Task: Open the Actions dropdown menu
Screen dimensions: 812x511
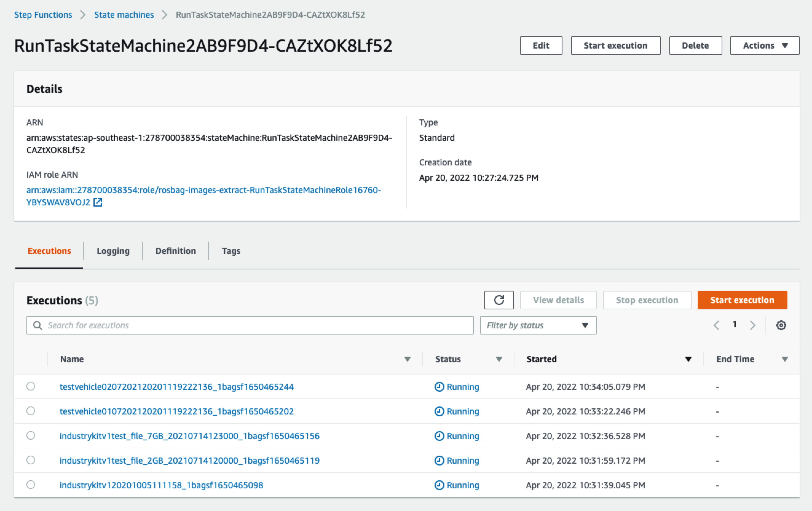Action: 764,46
